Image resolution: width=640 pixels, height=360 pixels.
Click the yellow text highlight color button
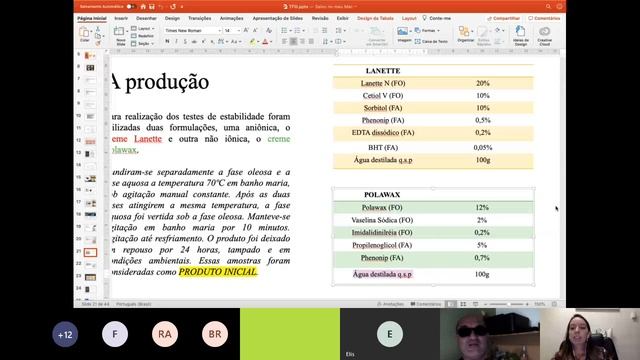pos(252,42)
